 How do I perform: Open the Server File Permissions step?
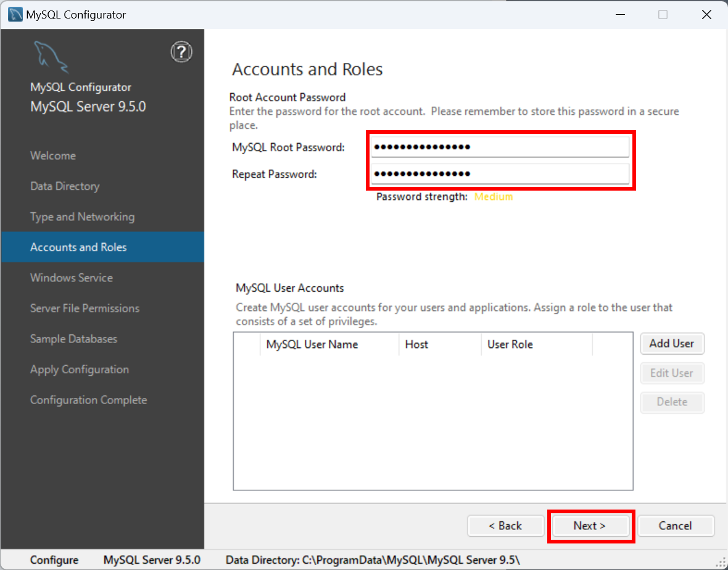pos(85,308)
